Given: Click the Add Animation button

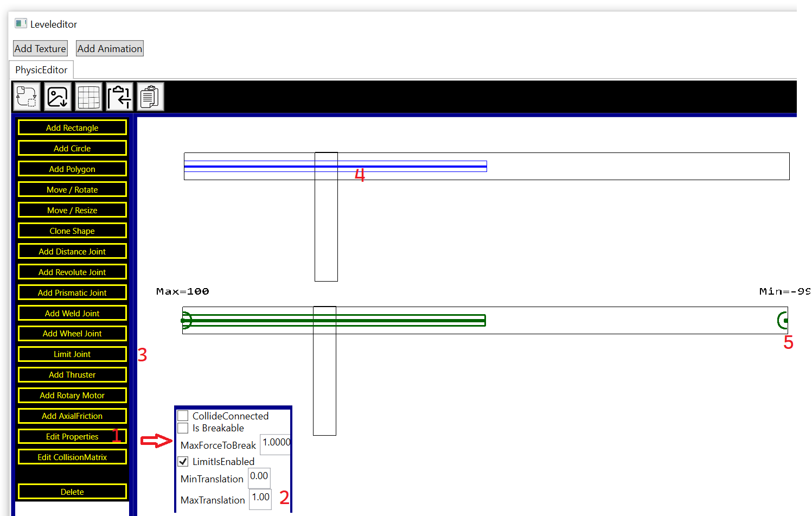Looking at the screenshot, I should pyautogui.click(x=110, y=48).
